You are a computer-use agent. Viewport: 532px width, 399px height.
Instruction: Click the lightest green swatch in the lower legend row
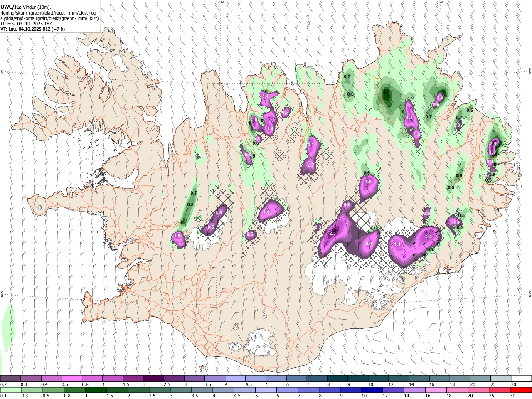click(x=10, y=390)
